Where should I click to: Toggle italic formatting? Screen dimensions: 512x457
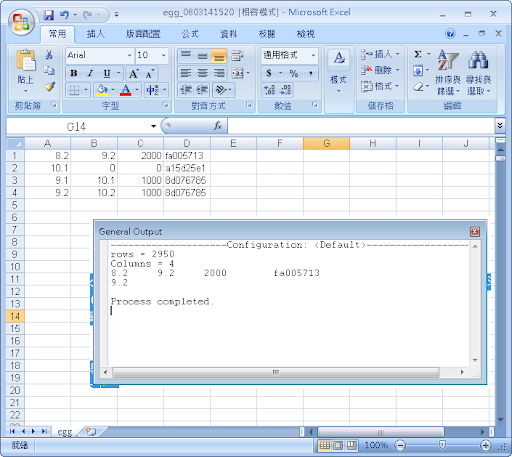pyautogui.click(x=90, y=73)
